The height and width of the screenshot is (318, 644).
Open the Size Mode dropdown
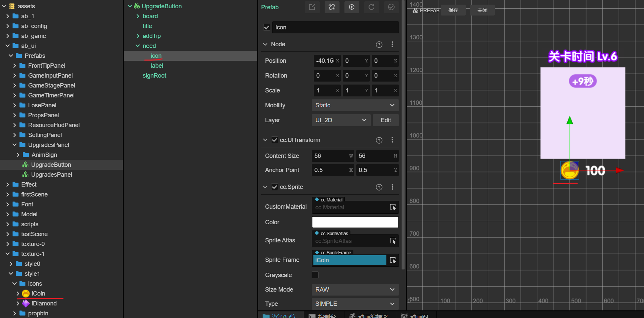click(355, 290)
